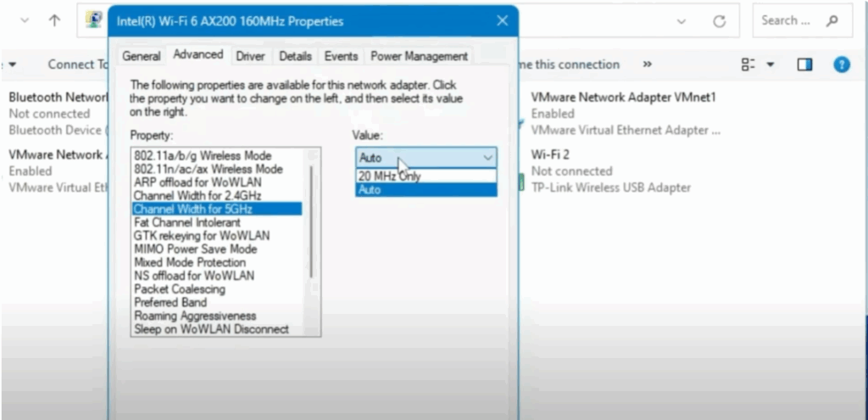Click the Up arrow in Explorer navigation
This screenshot has height=420, width=868.
[54, 20]
